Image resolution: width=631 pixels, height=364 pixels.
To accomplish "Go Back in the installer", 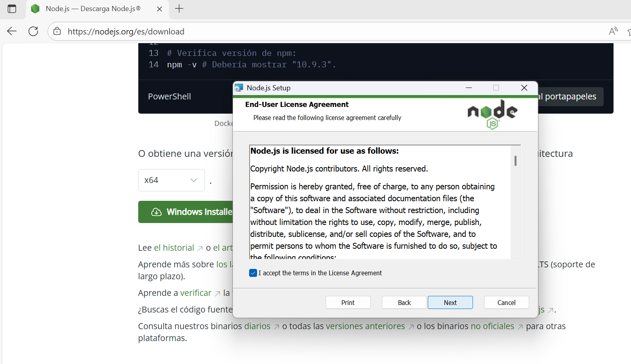I will click(x=404, y=302).
